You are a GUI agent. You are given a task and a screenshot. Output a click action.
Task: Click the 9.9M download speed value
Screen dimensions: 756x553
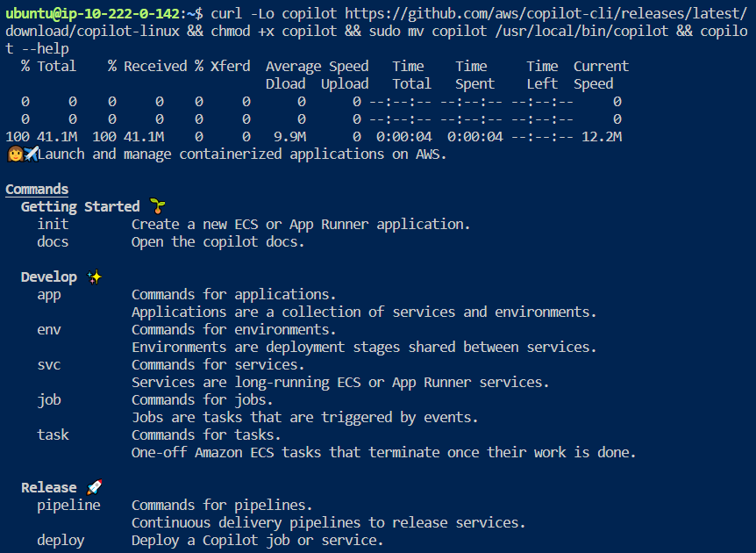coord(289,137)
